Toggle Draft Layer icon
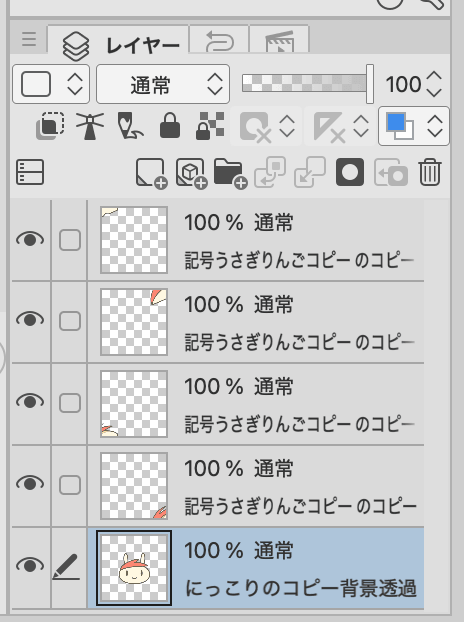The height and width of the screenshot is (622, 464). tap(130, 126)
